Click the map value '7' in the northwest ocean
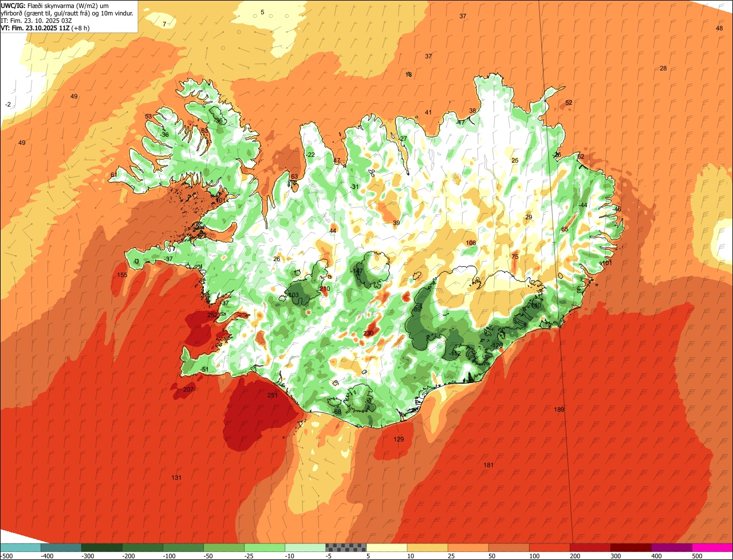 tap(164, 24)
